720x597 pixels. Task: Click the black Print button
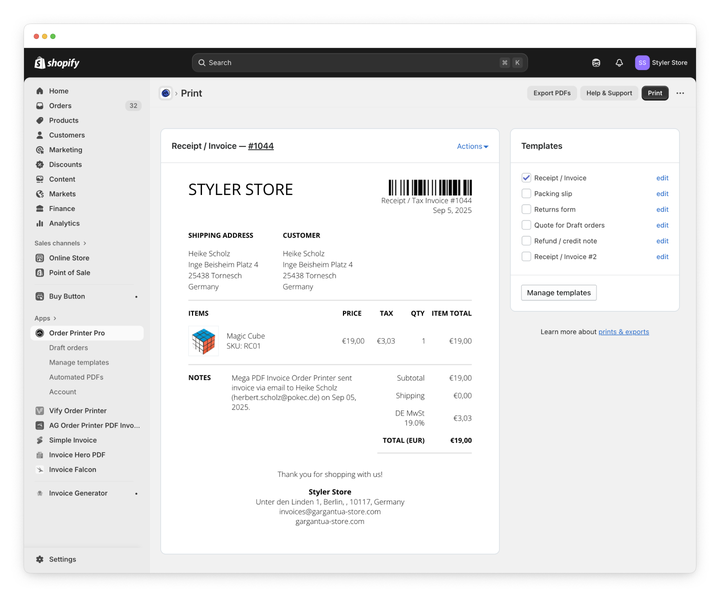click(x=655, y=93)
